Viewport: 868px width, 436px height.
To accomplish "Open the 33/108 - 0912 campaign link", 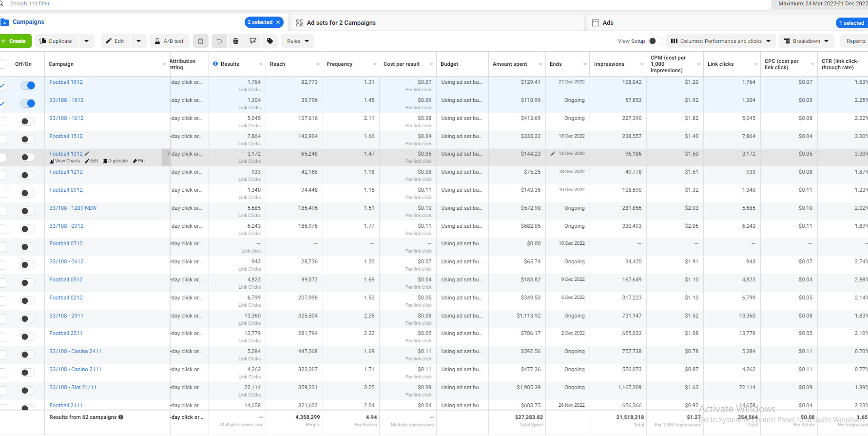I will click(x=66, y=226).
